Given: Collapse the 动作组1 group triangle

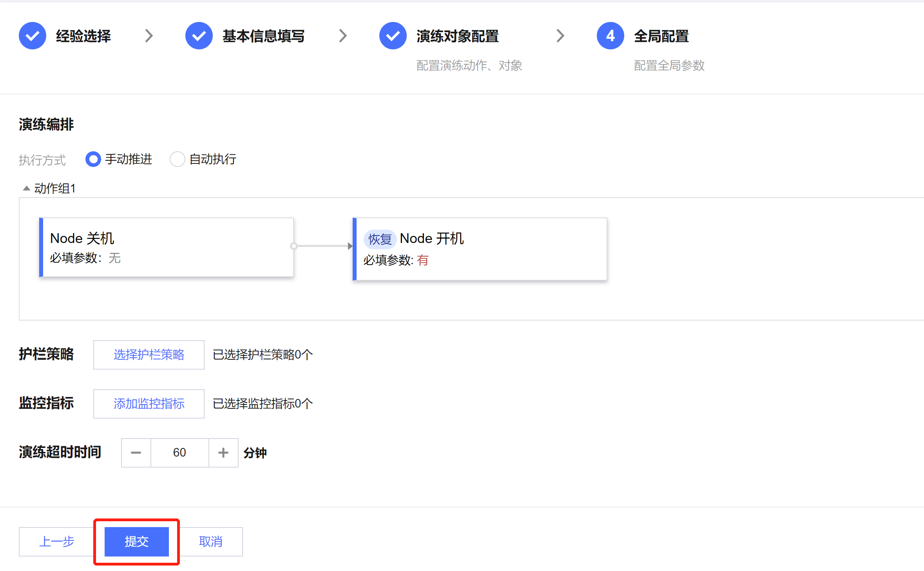Looking at the screenshot, I should (x=26, y=189).
